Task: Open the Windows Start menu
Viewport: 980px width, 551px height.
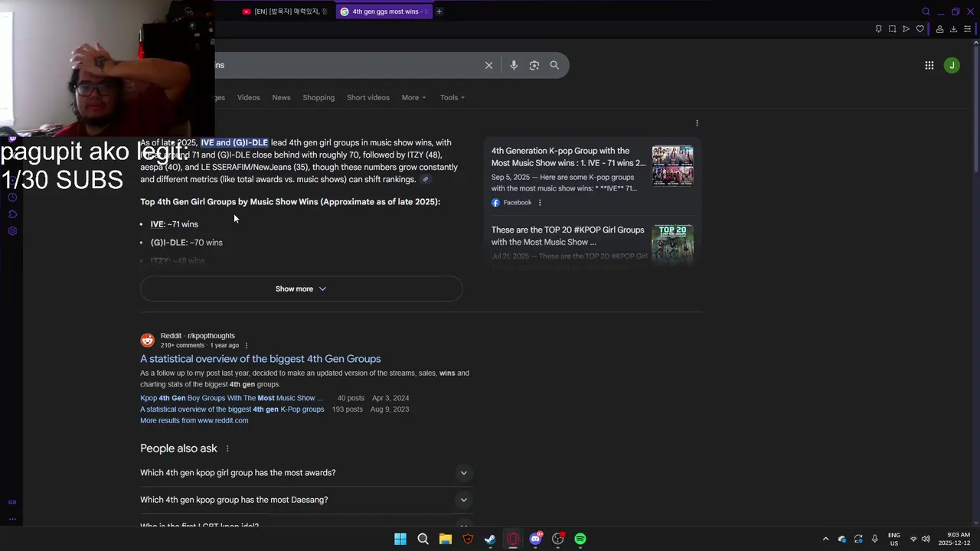Action: coord(400,539)
